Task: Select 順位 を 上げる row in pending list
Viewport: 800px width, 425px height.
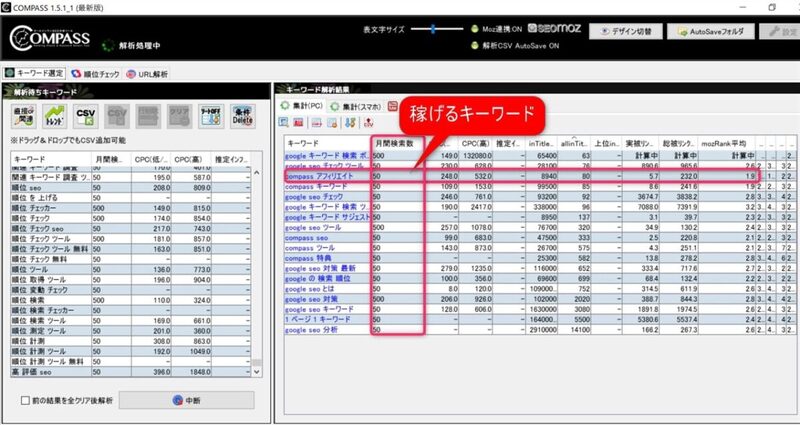Action: pos(131,197)
